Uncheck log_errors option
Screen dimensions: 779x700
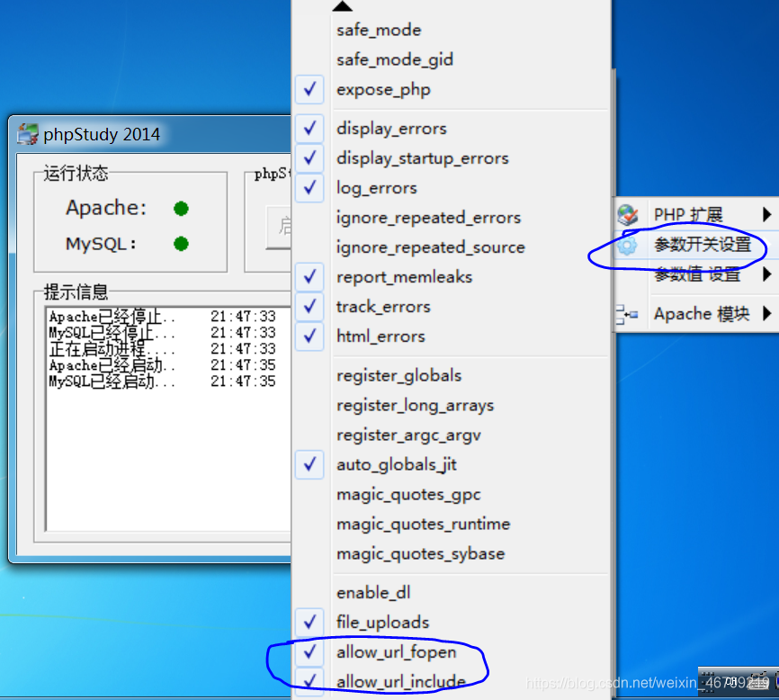451,188
